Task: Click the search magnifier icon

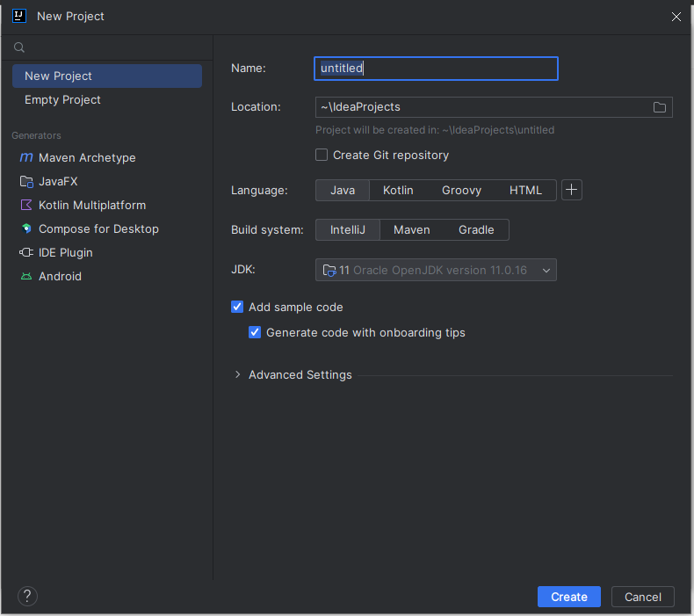Action: click(x=19, y=47)
